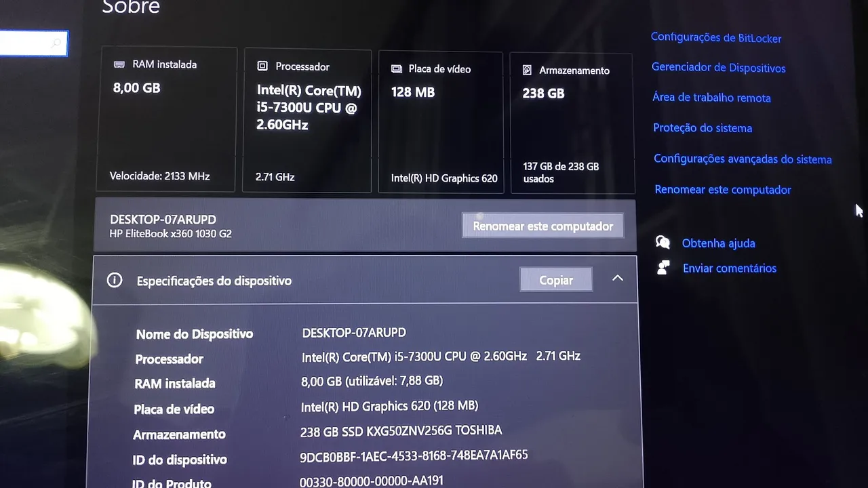Click the device ID value 9DCB0BBF-1AEC-4533
The image size is (868, 488).
(414, 456)
